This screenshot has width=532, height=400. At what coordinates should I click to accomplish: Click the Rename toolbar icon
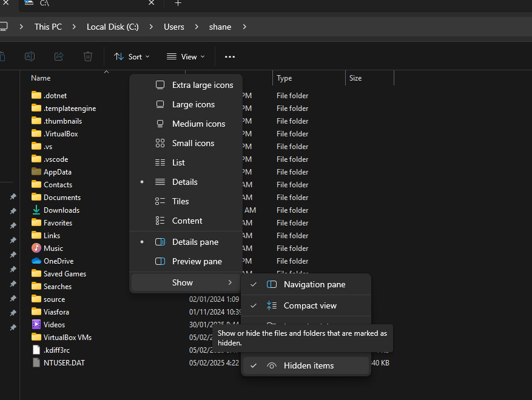(x=30, y=56)
